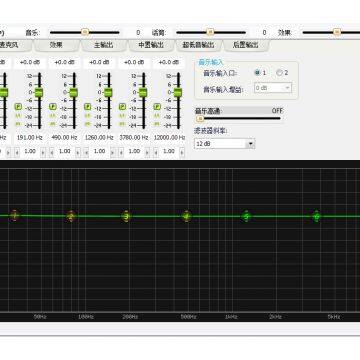Switch to the 中置输出 tab

point(151,45)
